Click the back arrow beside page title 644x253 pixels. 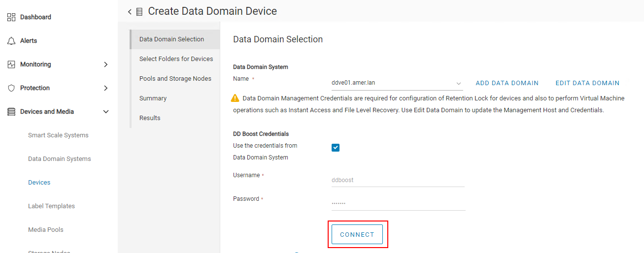click(130, 11)
